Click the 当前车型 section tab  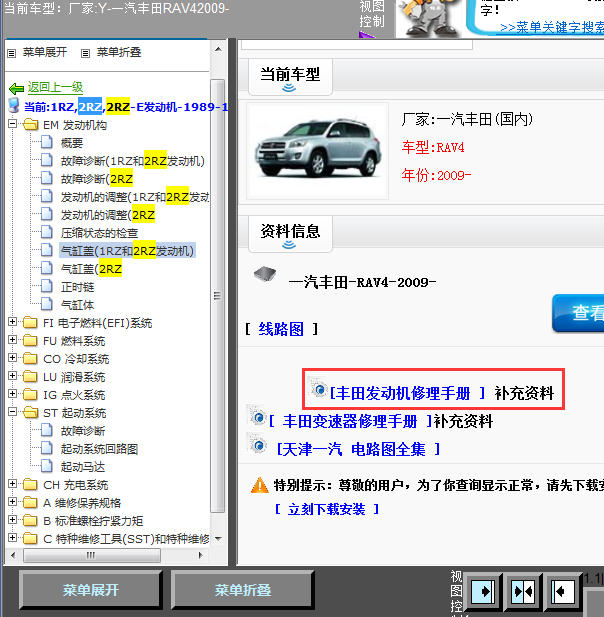(x=290, y=77)
